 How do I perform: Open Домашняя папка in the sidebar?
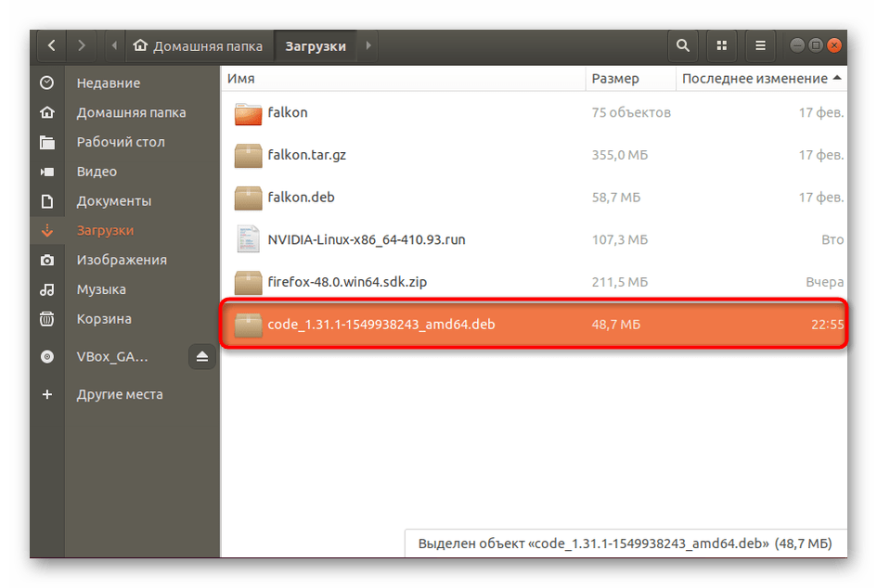[125, 112]
